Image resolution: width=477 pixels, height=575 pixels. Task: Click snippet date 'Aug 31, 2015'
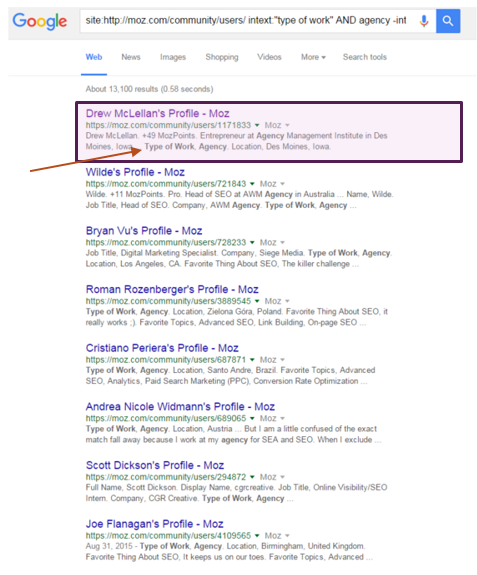point(109,546)
